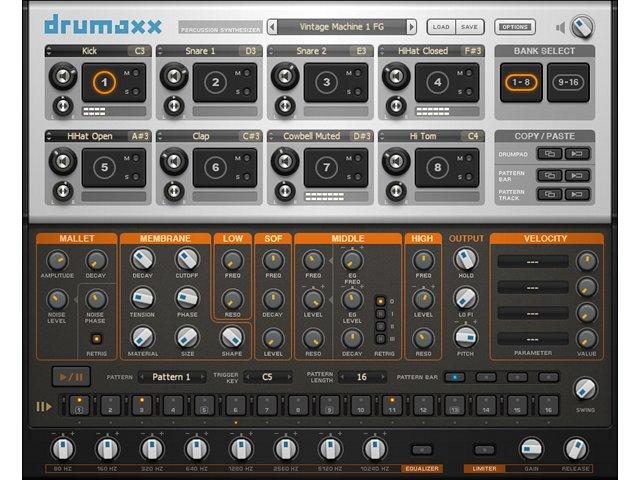Solo the Kick pad
640x480 pixels.
[x=136, y=92]
